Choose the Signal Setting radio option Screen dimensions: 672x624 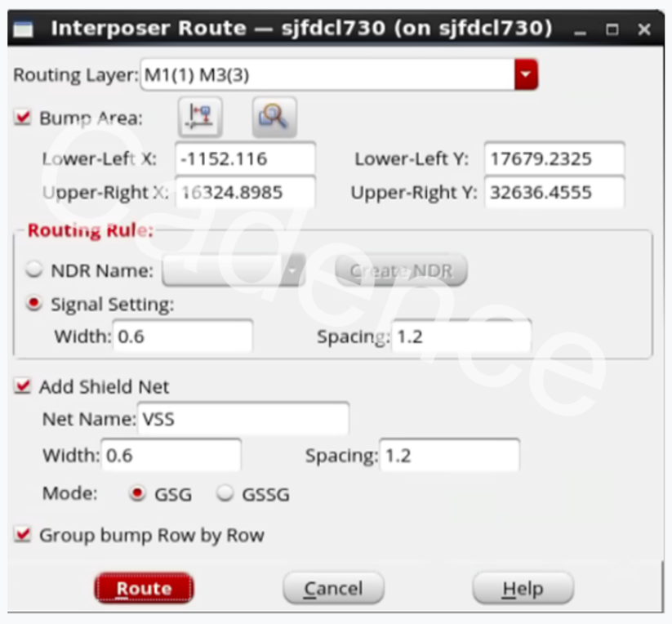35,304
